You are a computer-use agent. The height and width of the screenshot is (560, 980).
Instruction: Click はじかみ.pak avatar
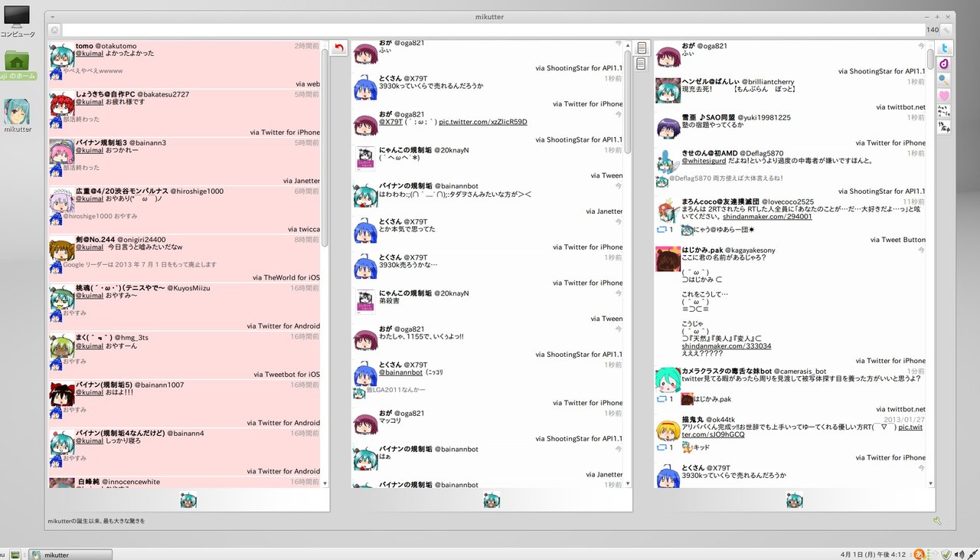[x=668, y=259]
